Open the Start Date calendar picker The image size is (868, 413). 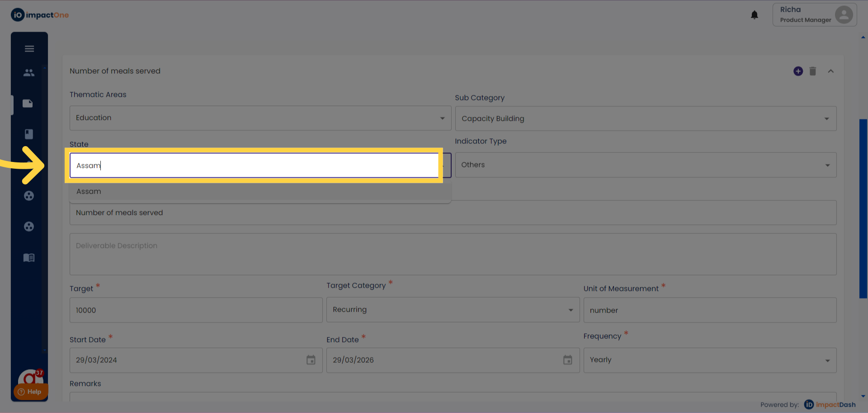(x=311, y=360)
